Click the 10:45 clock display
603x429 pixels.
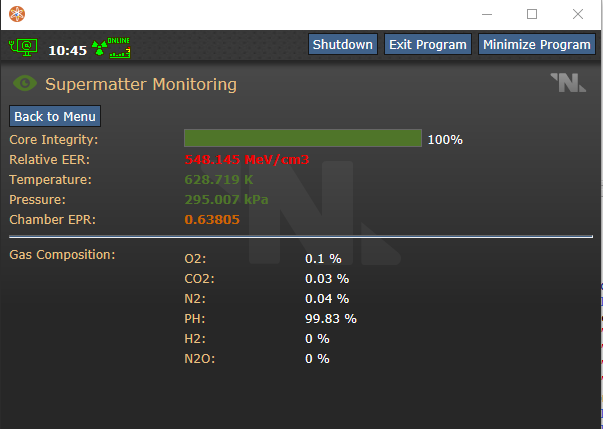click(67, 50)
